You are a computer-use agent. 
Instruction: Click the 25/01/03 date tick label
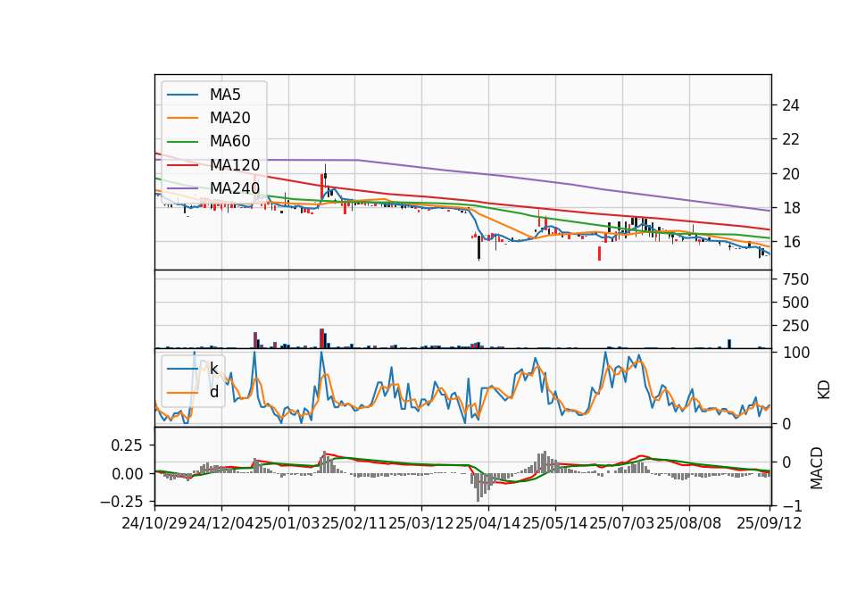tap(287, 523)
